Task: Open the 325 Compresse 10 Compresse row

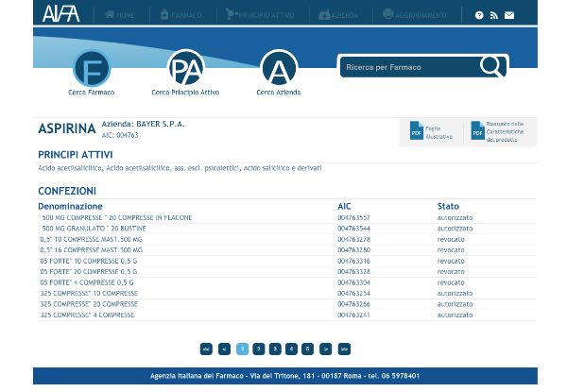Action: (x=88, y=293)
